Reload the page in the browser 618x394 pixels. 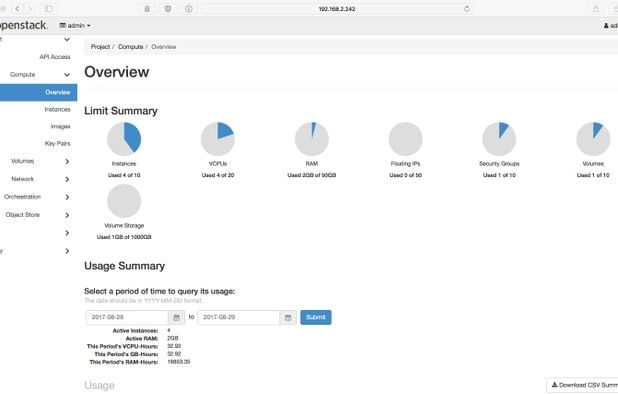(467, 9)
